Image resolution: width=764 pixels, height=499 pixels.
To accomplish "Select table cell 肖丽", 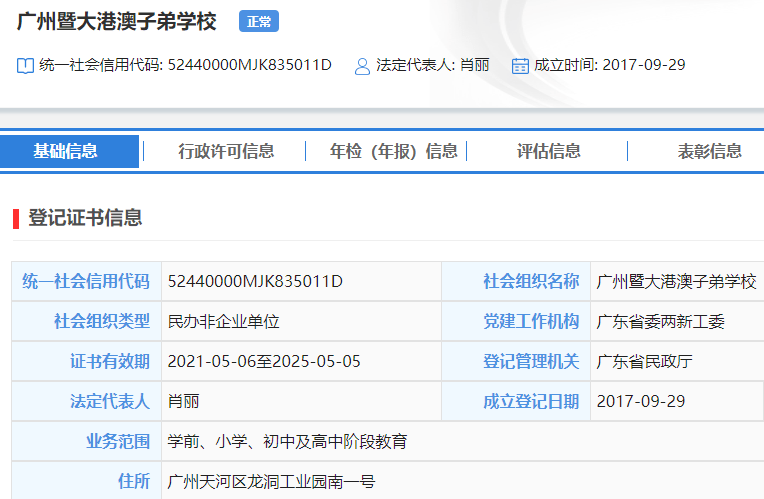I will pos(183,401).
